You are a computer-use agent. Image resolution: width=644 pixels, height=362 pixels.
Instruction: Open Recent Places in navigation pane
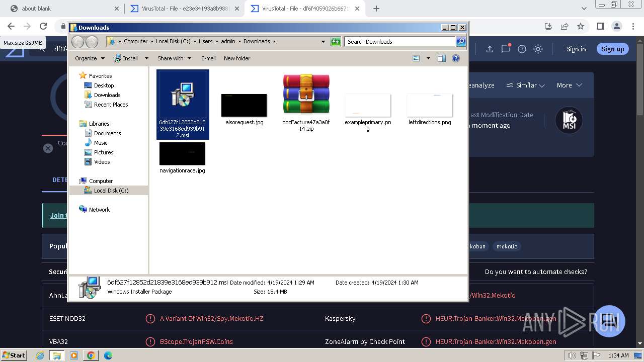[111, 105]
